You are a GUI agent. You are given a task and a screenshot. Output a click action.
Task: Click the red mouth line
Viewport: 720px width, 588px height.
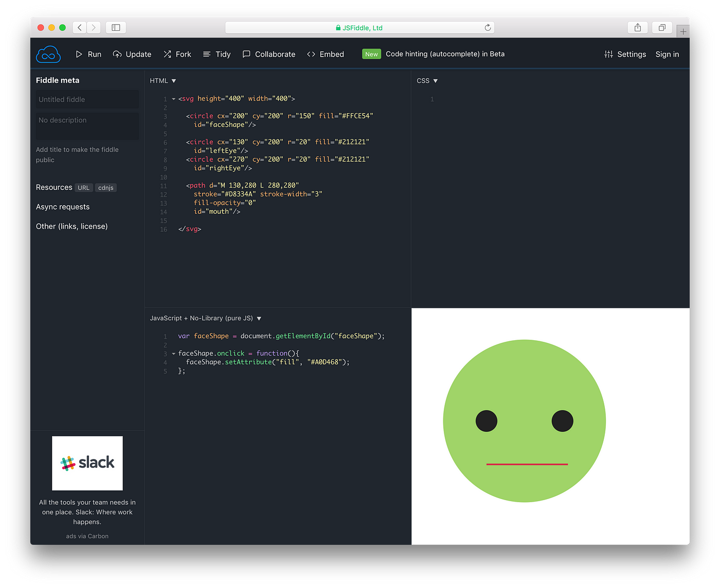(x=527, y=464)
